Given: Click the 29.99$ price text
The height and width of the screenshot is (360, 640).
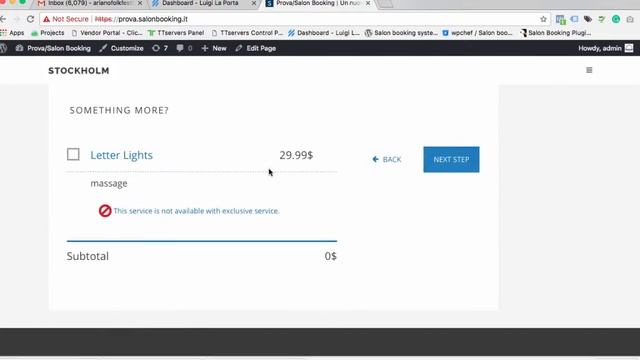Looking at the screenshot, I should coord(296,155).
